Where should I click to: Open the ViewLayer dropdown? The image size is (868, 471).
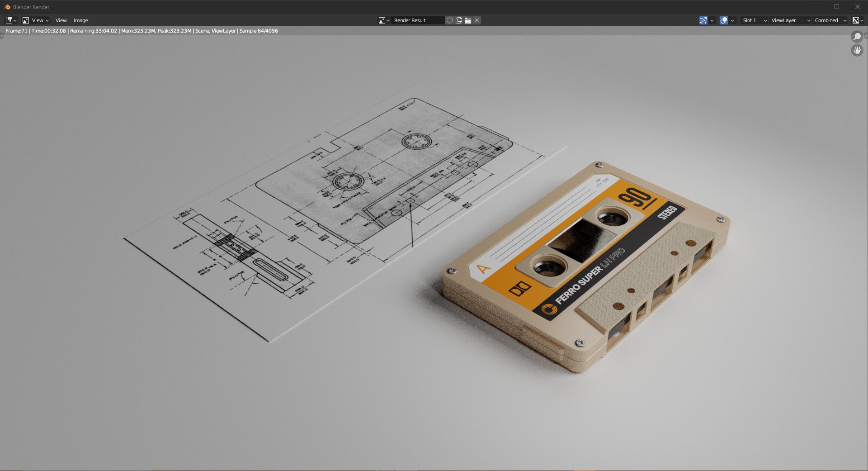pos(790,20)
